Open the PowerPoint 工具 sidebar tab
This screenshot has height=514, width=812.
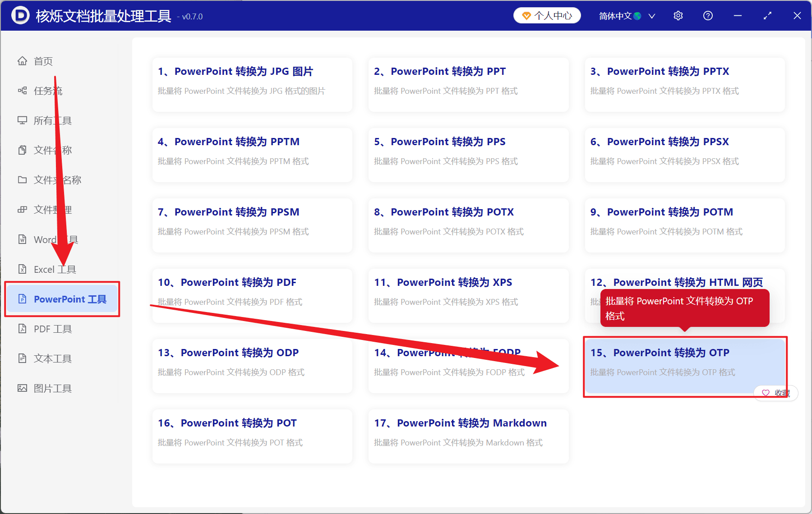tap(62, 299)
